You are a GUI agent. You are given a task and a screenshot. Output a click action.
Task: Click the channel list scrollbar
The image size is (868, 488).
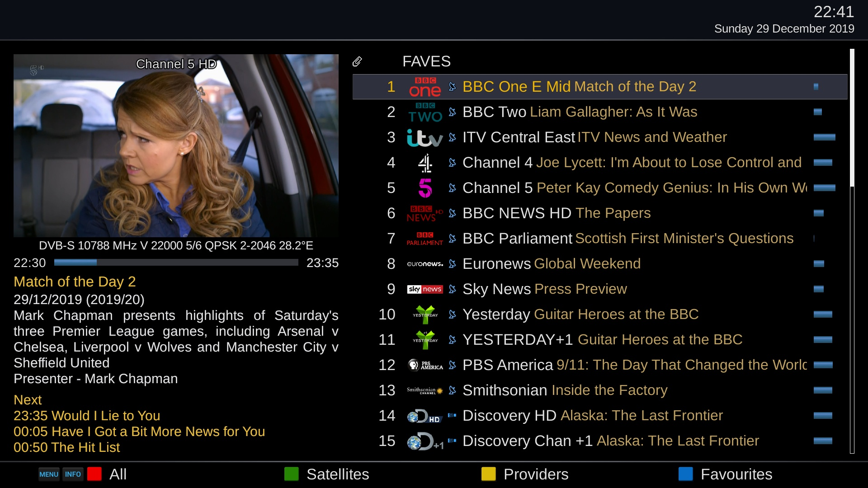pyautogui.click(x=852, y=251)
